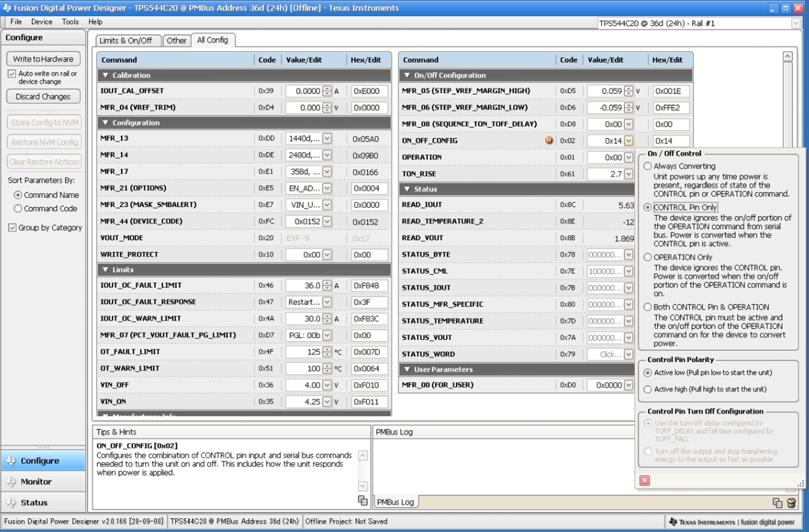The image size is (809, 532).
Task: Adjust OT_FAULT_LIMIT spinner arrows
Action: 327,352
